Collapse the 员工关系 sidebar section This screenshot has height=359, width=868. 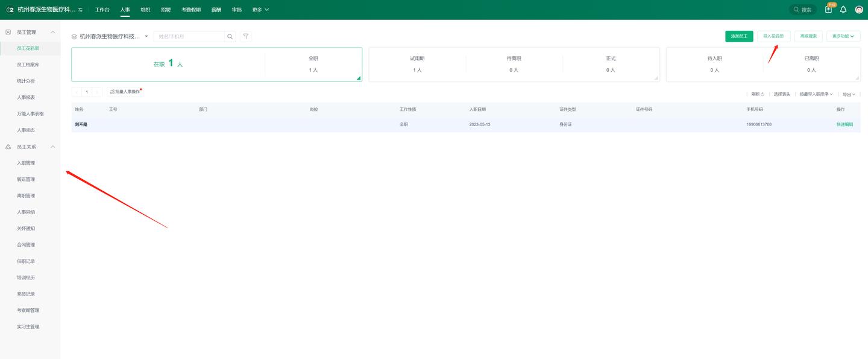pos(52,147)
